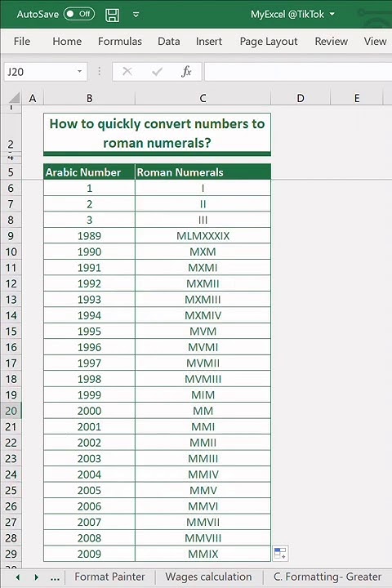Click cell containing 2006
The image size is (392, 588).
click(x=89, y=506)
